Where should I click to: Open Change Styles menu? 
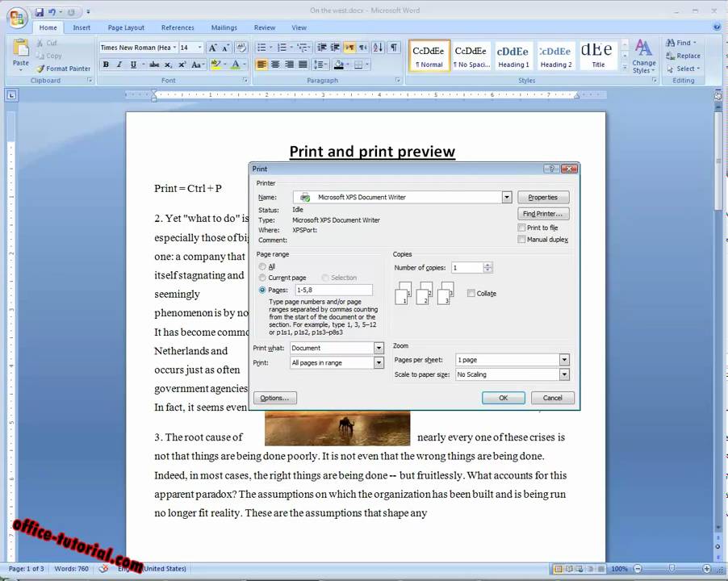click(643, 56)
